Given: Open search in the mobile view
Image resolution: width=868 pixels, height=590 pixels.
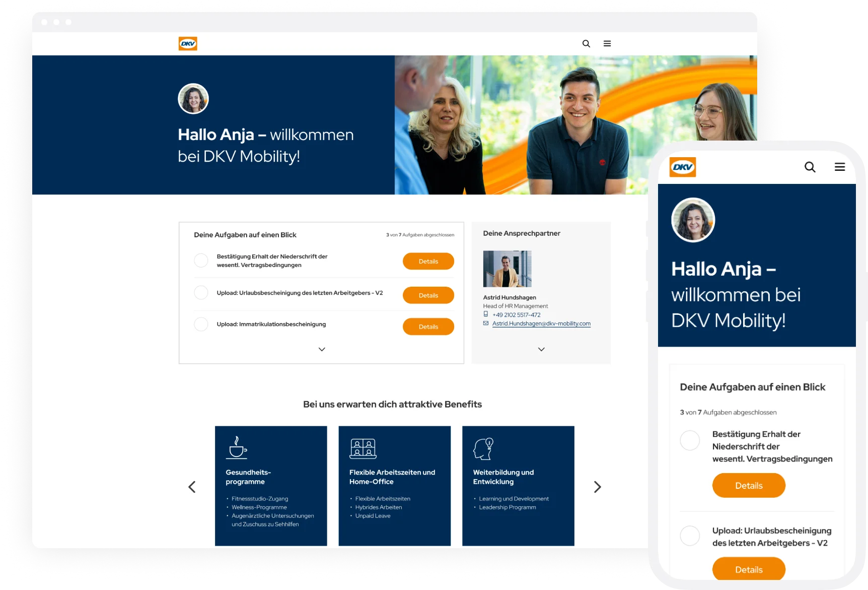Looking at the screenshot, I should coord(810,167).
